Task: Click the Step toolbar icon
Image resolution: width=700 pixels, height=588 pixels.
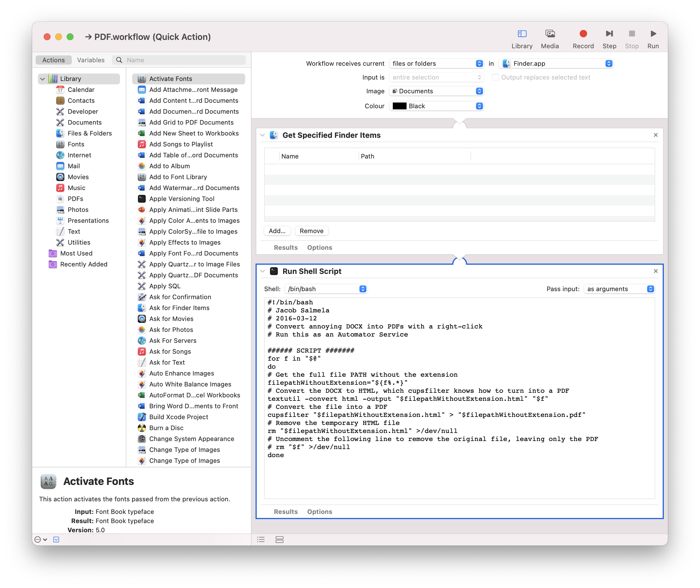Action: (x=609, y=39)
